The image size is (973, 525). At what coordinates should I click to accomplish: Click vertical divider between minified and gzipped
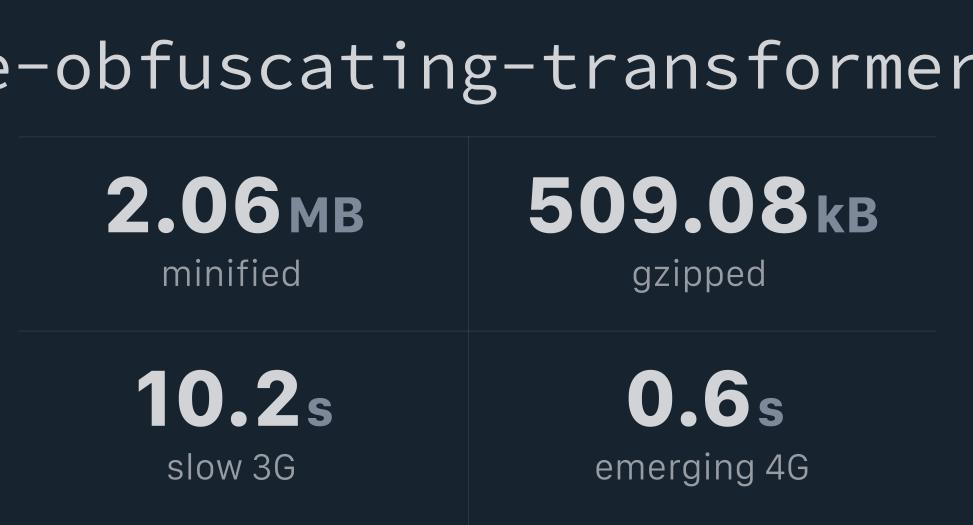(469, 234)
